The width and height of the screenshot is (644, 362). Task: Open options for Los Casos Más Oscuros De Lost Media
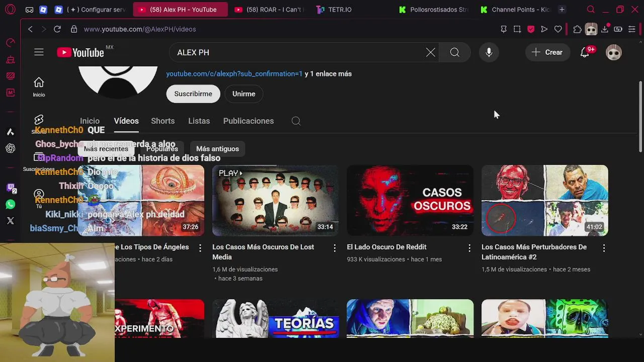point(335,248)
